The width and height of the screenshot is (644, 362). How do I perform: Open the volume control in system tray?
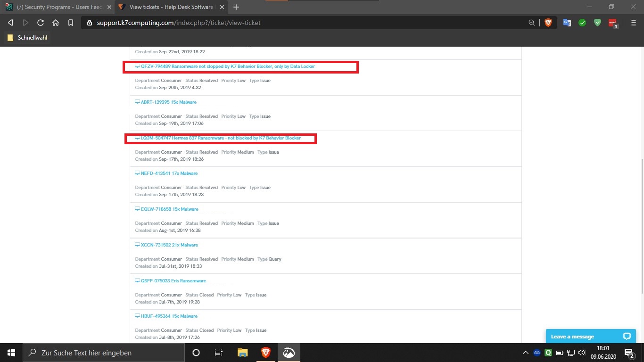(582, 353)
